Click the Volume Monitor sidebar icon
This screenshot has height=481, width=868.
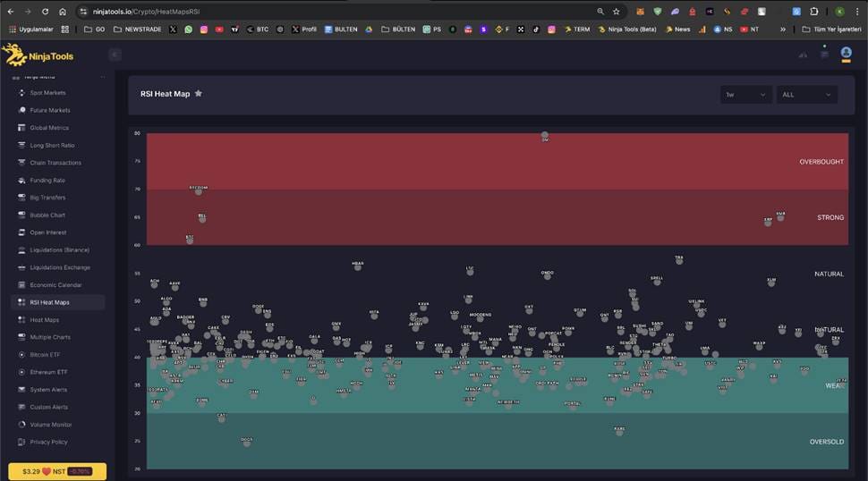[x=21, y=425]
